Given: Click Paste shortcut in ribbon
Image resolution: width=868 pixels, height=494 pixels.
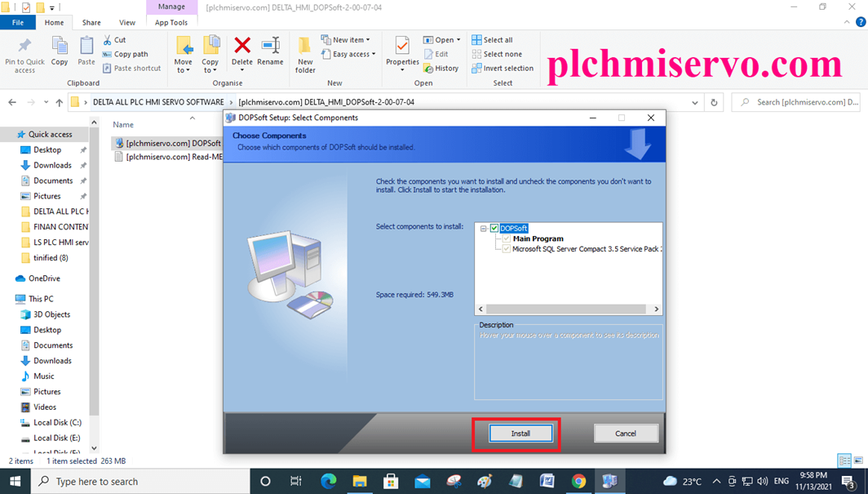Looking at the screenshot, I should 132,68.
